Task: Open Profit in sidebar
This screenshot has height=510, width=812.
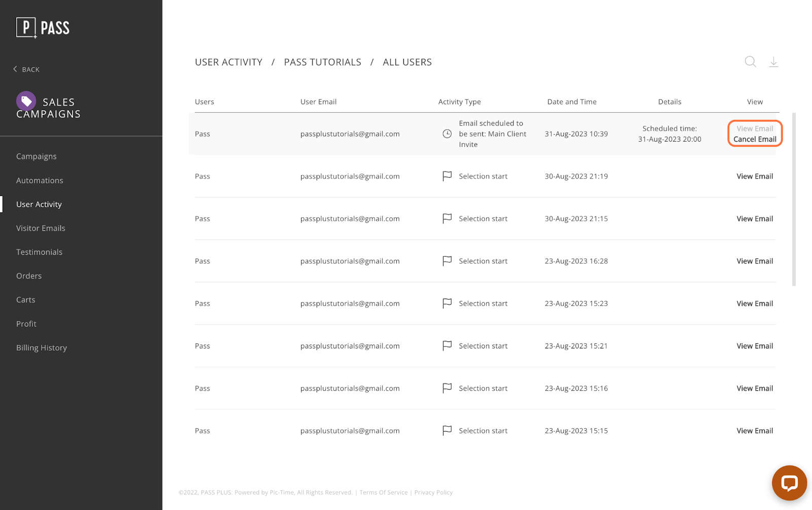Action: (26, 324)
